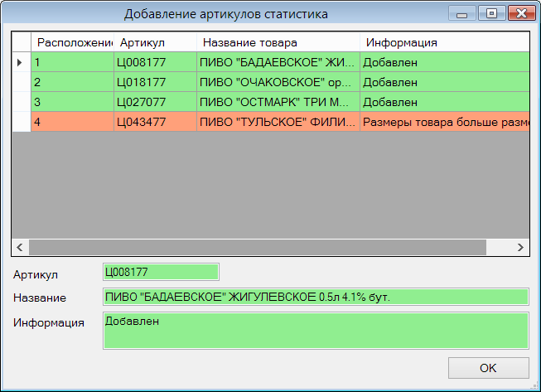Select cell Ц008177 in the table
Image resolution: width=541 pixels, height=392 pixels.
pos(155,62)
